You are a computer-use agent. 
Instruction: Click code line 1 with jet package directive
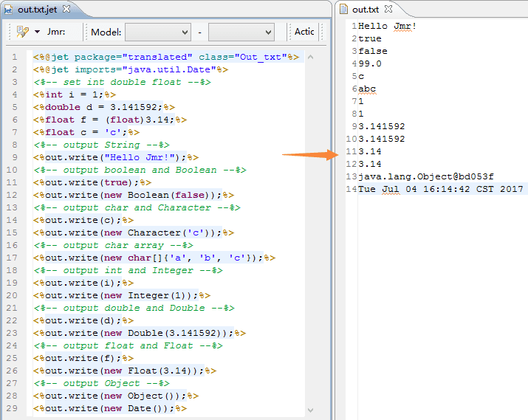(166, 57)
